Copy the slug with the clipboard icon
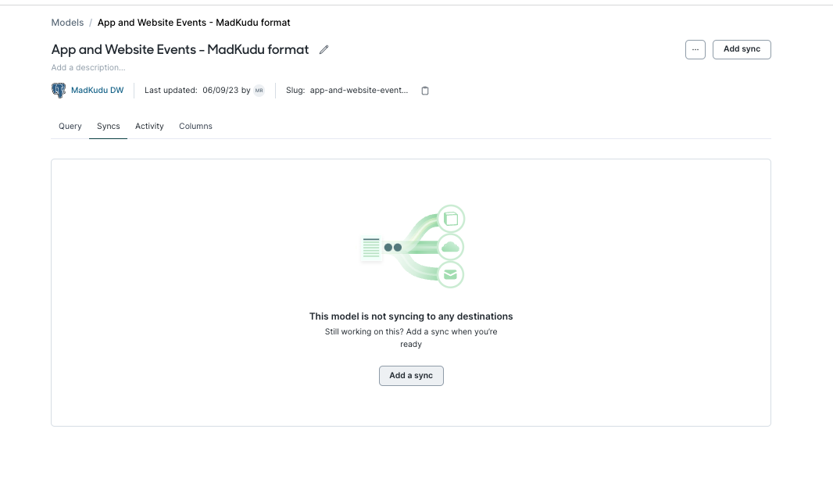Screen dimensions: 833x504 pyautogui.click(x=425, y=91)
